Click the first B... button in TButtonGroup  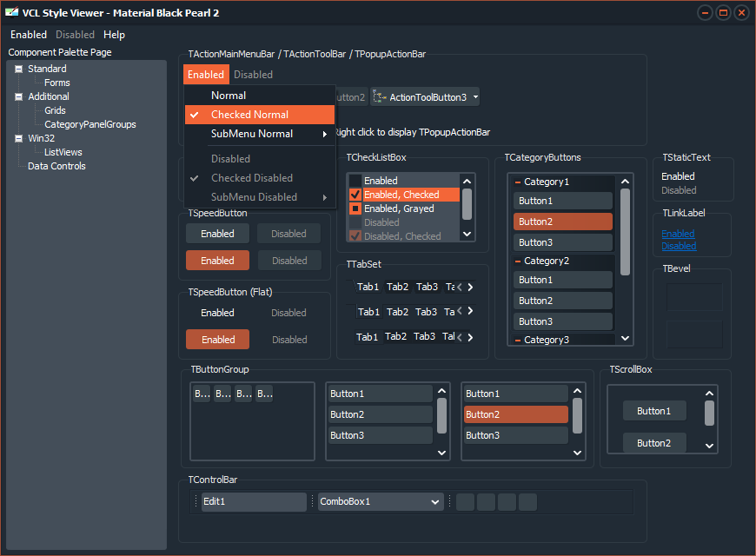tap(202, 394)
